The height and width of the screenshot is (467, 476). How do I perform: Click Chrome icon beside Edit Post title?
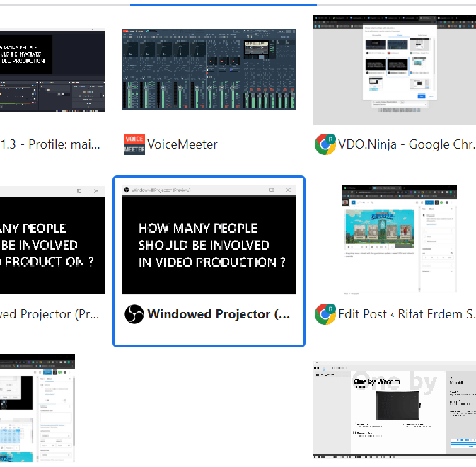tap(325, 314)
